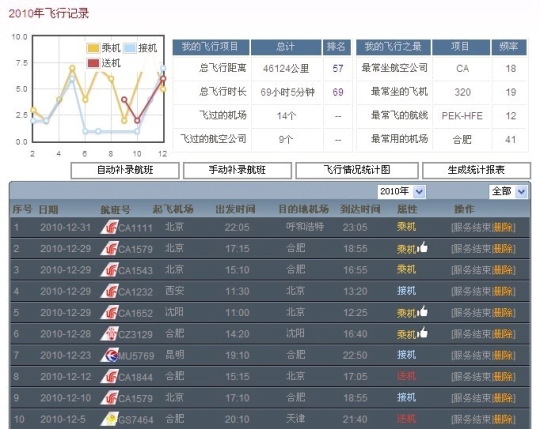This screenshot has width=540, height=429.
Task: Click the Air China logo beside CA1111
Action: point(109,227)
